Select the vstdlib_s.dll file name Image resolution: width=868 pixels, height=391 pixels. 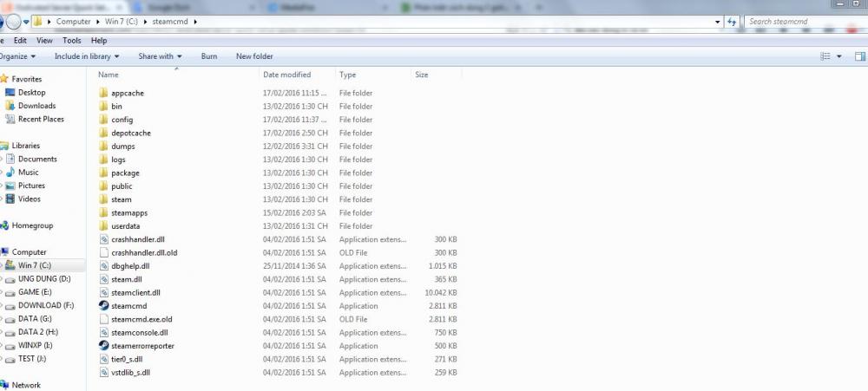131,373
